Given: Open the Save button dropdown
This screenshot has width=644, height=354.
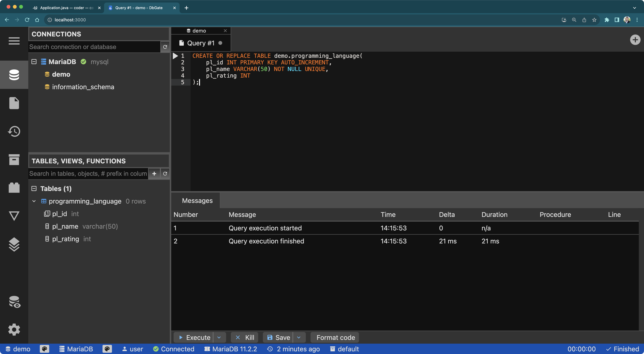Looking at the screenshot, I should click(x=299, y=337).
